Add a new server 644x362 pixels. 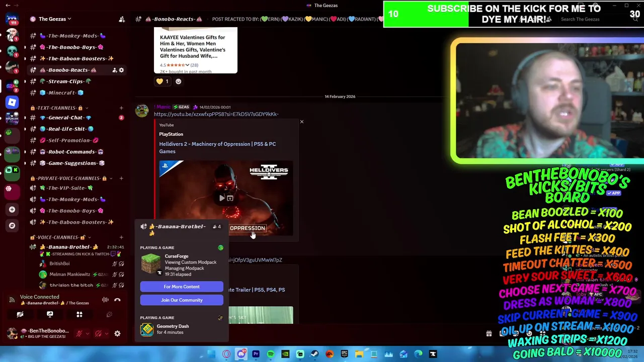(x=12, y=210)
